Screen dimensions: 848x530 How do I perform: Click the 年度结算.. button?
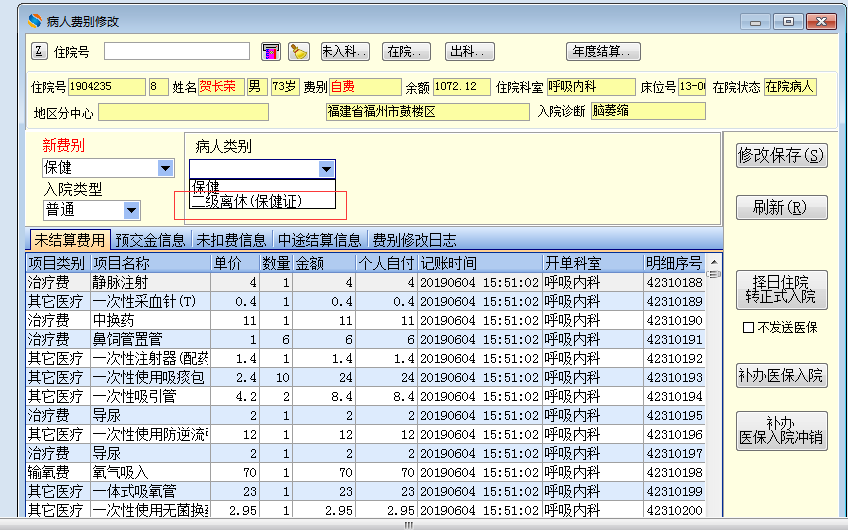pyautogui.click(x=603, y=51)
